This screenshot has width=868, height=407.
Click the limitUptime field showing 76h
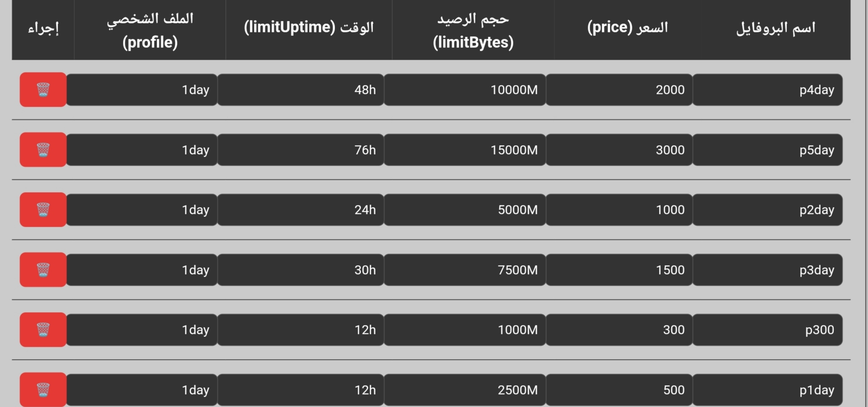300,150
